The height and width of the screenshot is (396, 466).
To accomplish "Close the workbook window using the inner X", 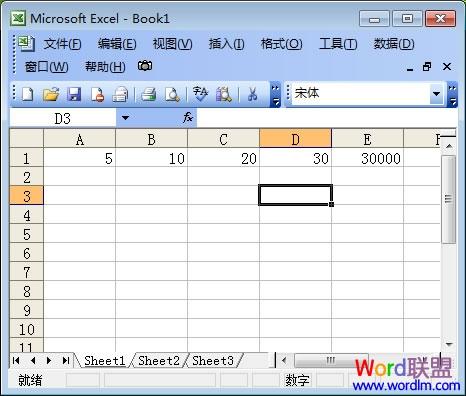I will [447, 67].
